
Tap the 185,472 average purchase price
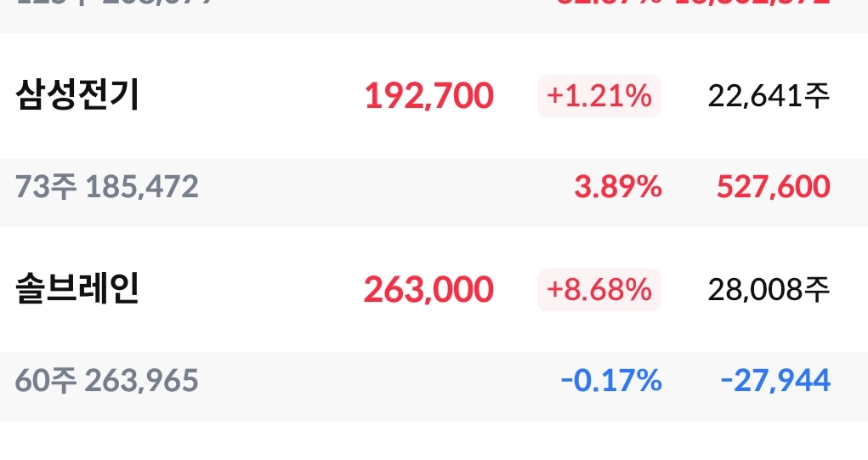(141, 186)
